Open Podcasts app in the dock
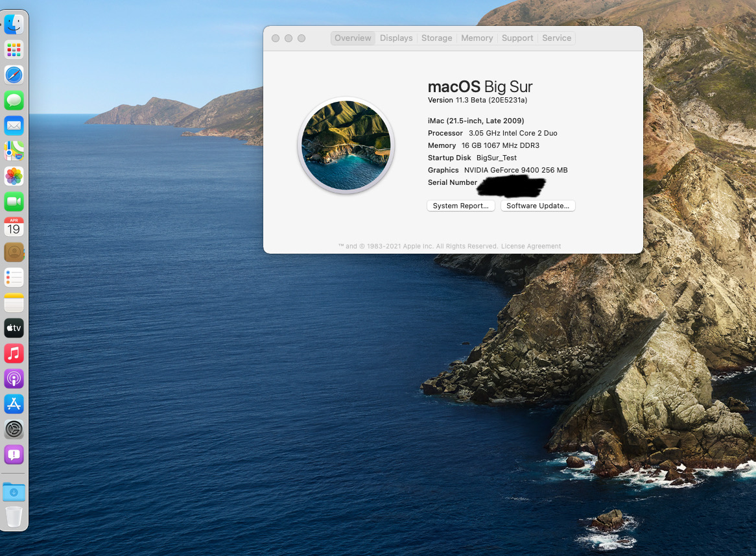Image resolution: width=756 pixels, height=556 pixels. pyautogui.click(x=14, y=379)
